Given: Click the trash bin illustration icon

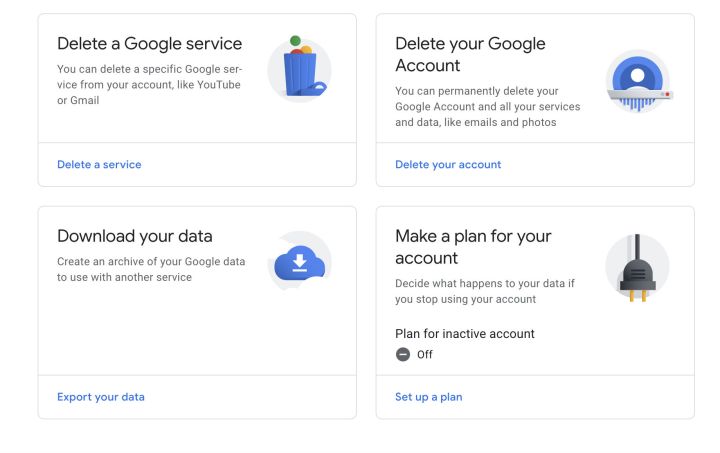Looking at the screenshot, I should click(298, 70).
